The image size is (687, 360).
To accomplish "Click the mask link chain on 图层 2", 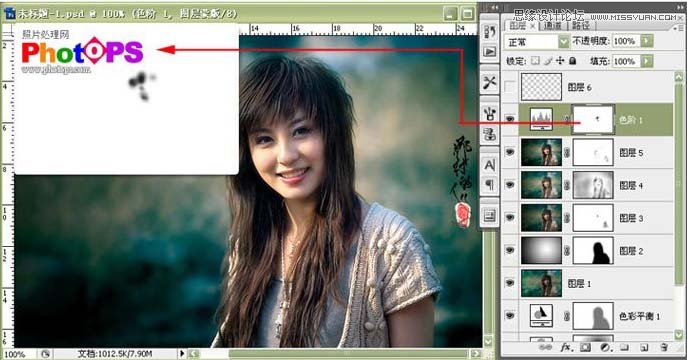I will [567, 251].
